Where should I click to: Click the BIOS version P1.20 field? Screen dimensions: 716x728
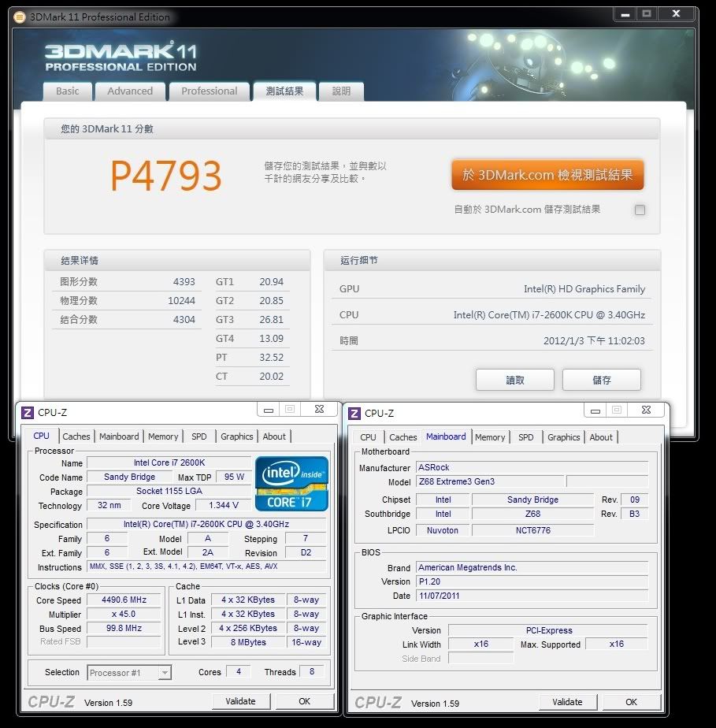532,581
